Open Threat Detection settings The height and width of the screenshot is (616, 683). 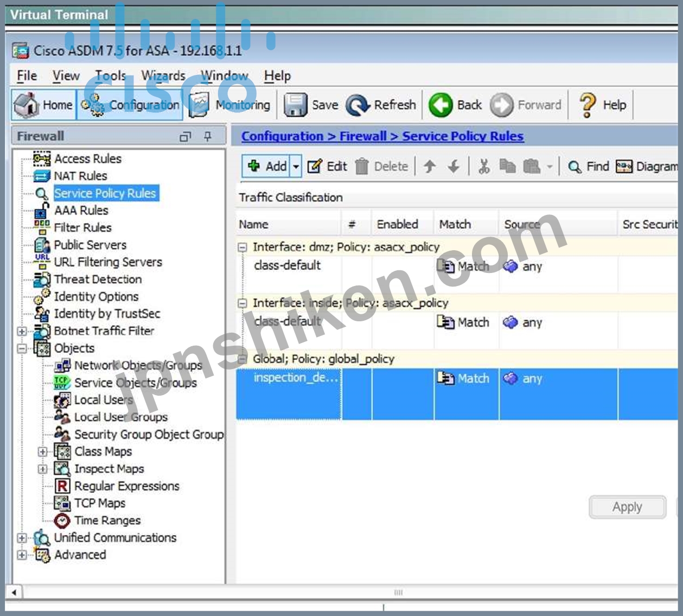(98, 280)
